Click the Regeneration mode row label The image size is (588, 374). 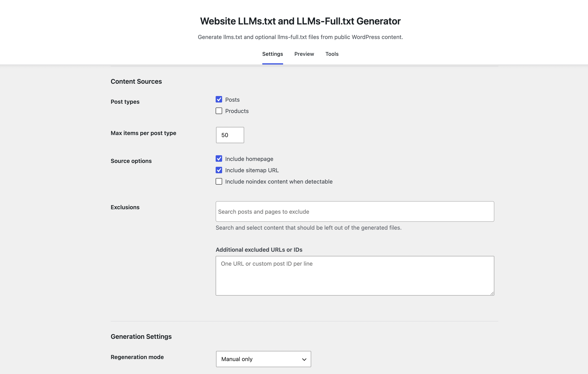tap(137, 357)
